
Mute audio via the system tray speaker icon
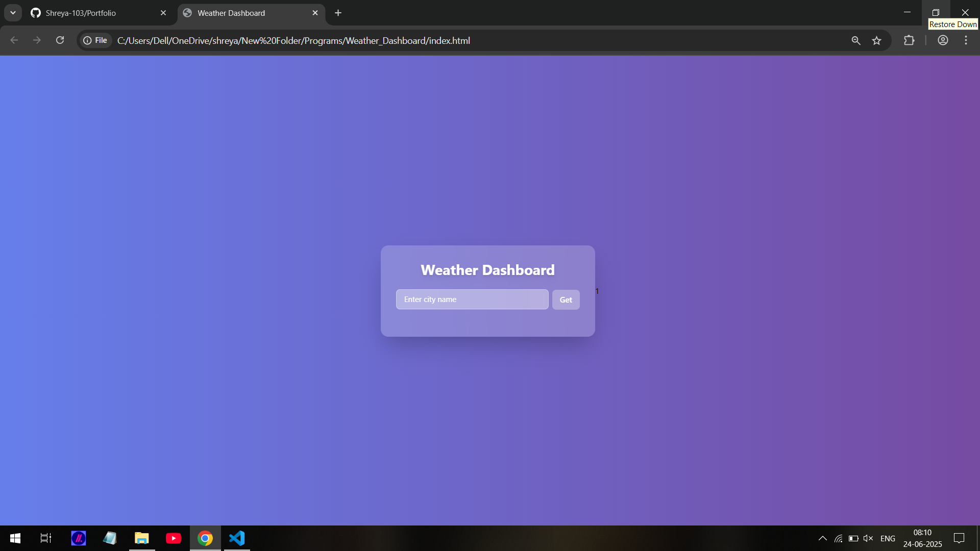[868, 538]
